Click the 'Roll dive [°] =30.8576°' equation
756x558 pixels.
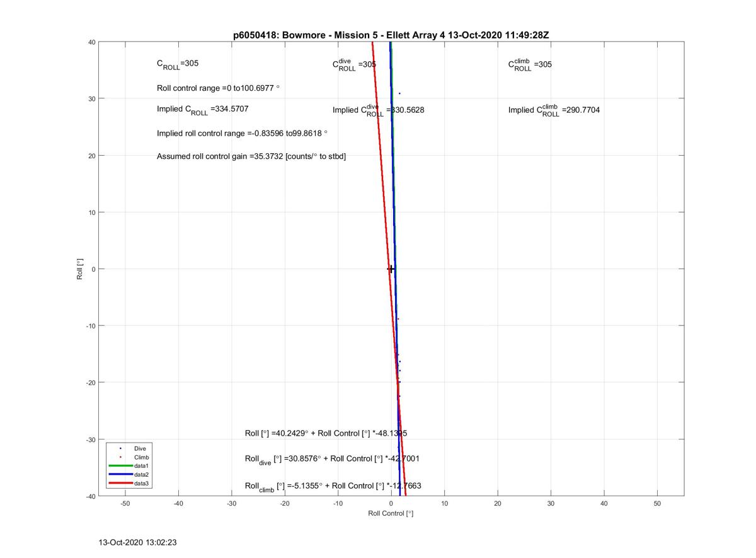point(332,460)
